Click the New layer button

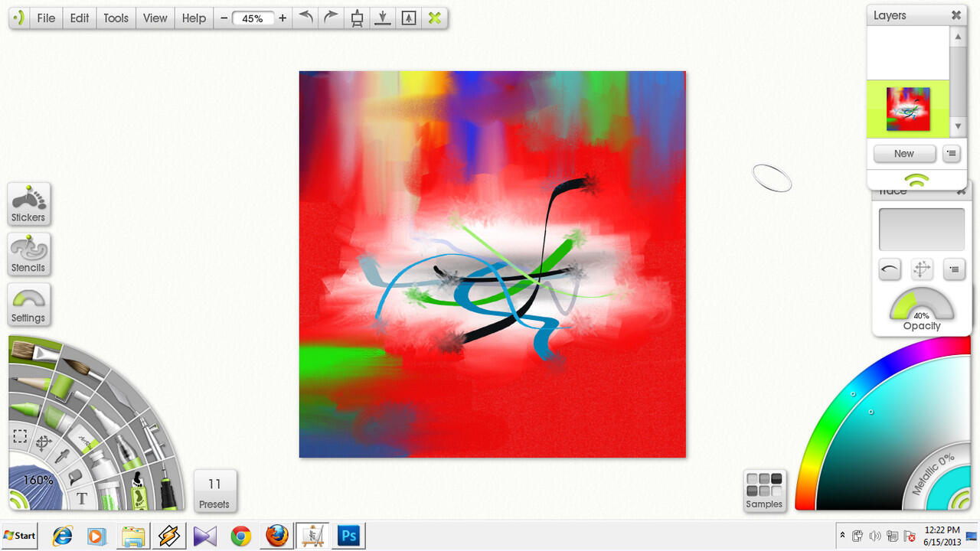point(903,154)
